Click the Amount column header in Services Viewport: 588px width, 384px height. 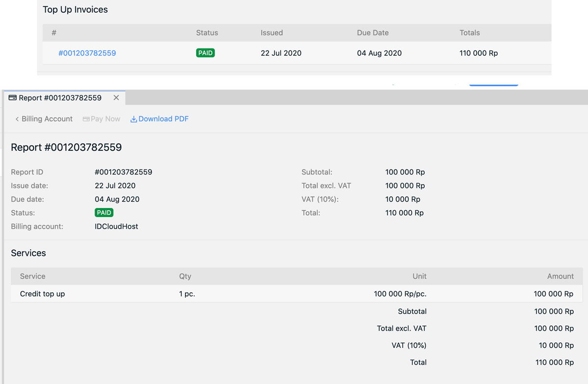point(560,276)
